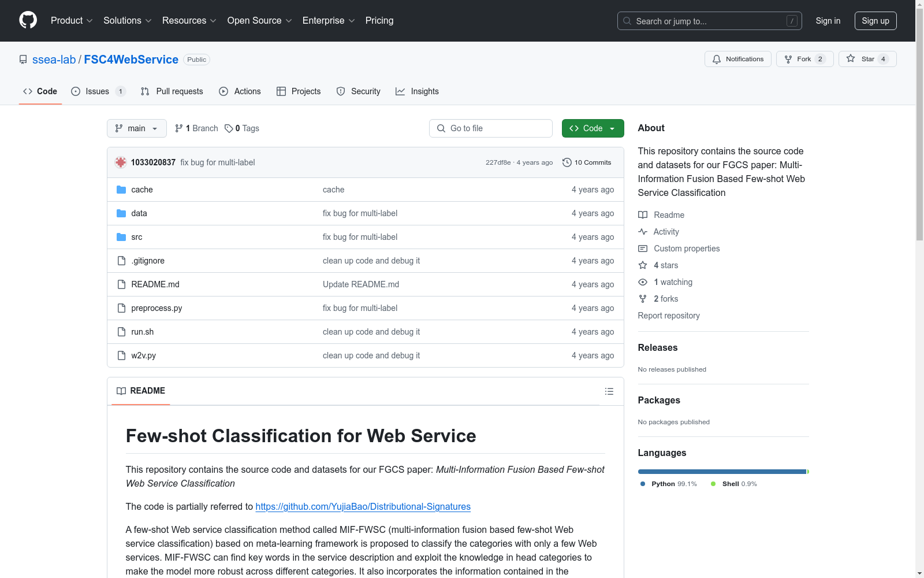Click the blue Python language dot
This screenshot has height=578, width=924.
click(x=643, y=484)
